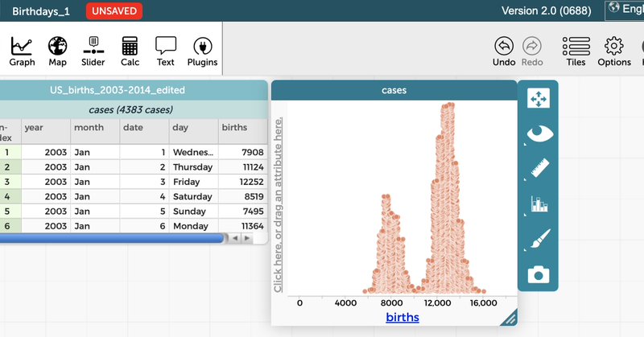644x337 pixels.
Task: Click the births cell 7908
Action: tap(243, 152)
